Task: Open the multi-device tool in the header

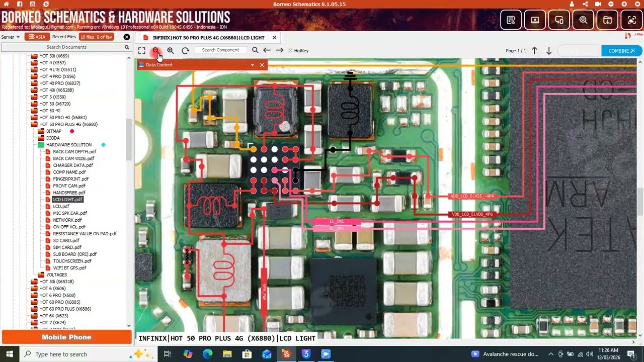Action: [559, 20]
